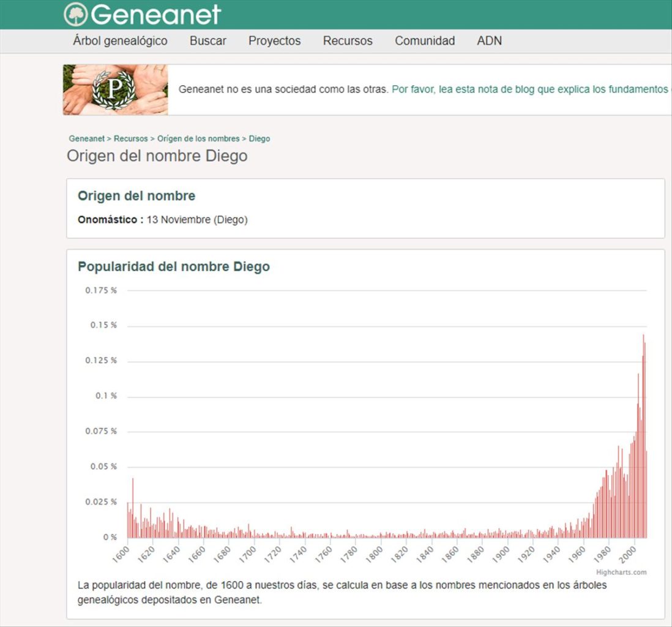
Task: Open the Recursos navigation item
Action: [348, 41]
